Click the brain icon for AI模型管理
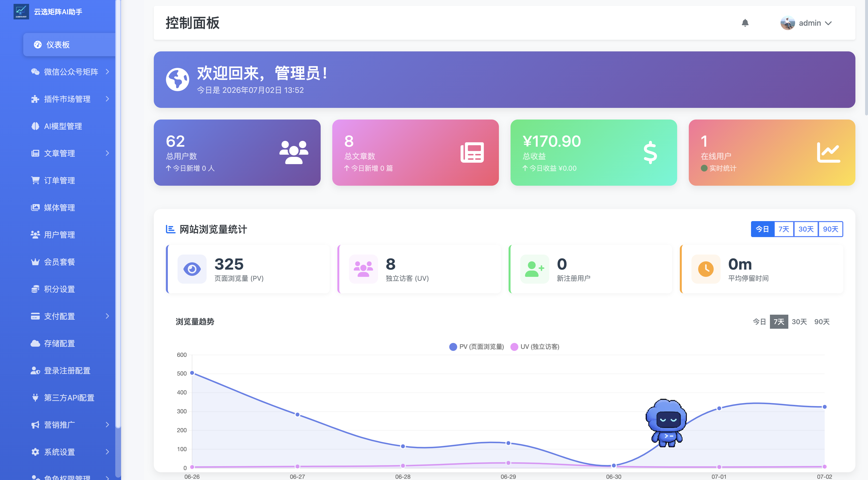The image size is (868, 480). point(35,126)
